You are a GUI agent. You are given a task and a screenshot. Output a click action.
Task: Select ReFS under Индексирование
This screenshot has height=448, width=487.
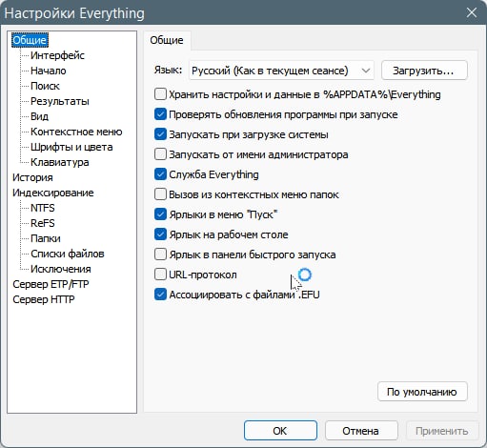(43, 223)
